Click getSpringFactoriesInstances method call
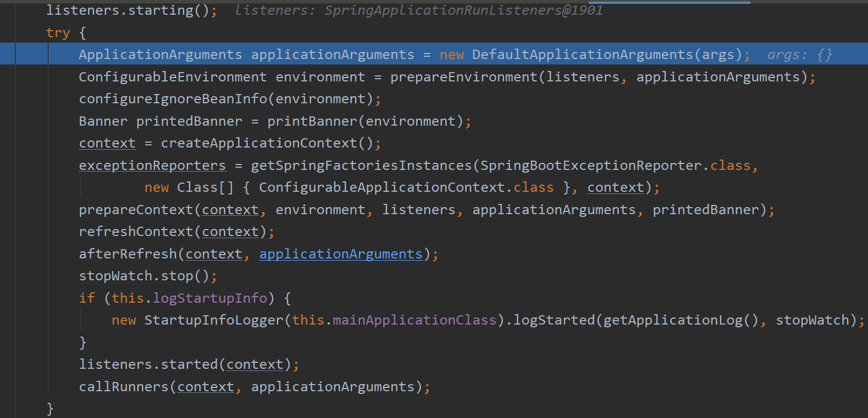The image size is (868, 418). 361,166
